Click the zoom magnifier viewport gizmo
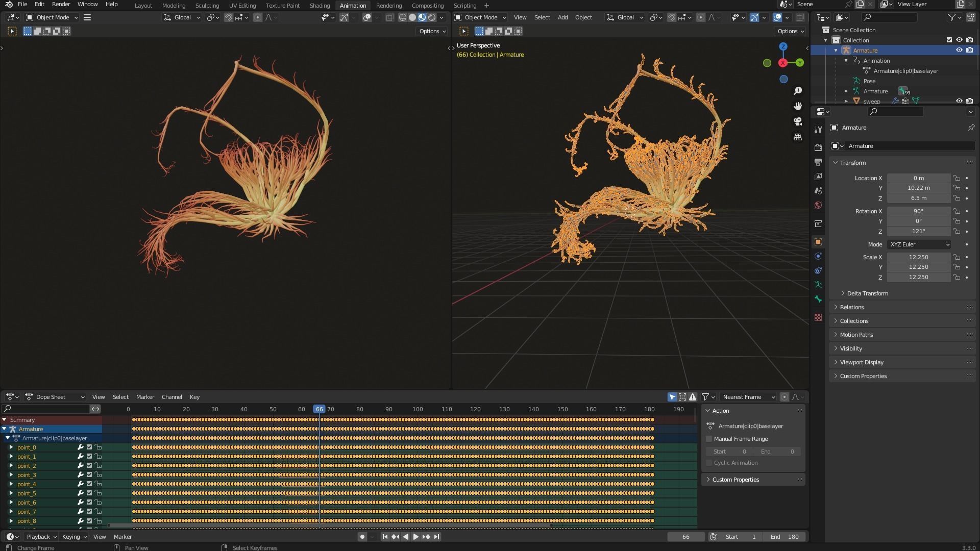Screen dimensions: 980x551 click(798, 91)
